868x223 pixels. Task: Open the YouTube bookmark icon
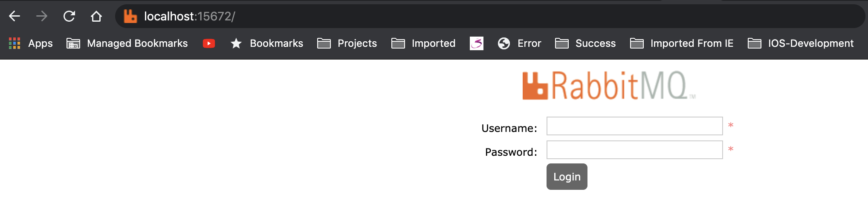(x=209, y=43)
